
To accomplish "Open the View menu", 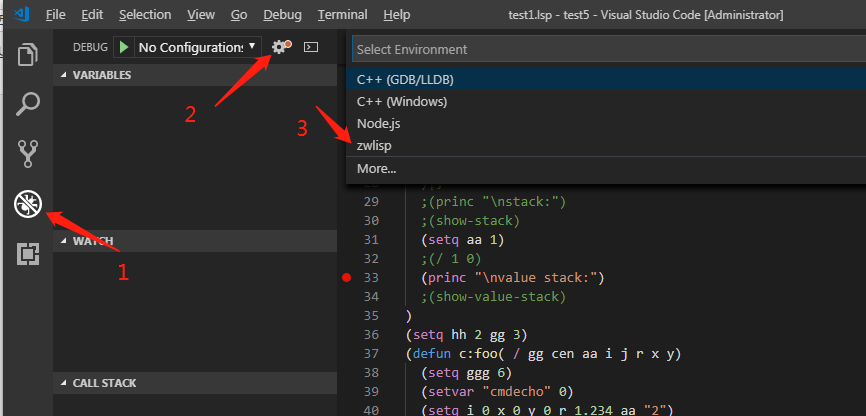I will click(201, 14).
